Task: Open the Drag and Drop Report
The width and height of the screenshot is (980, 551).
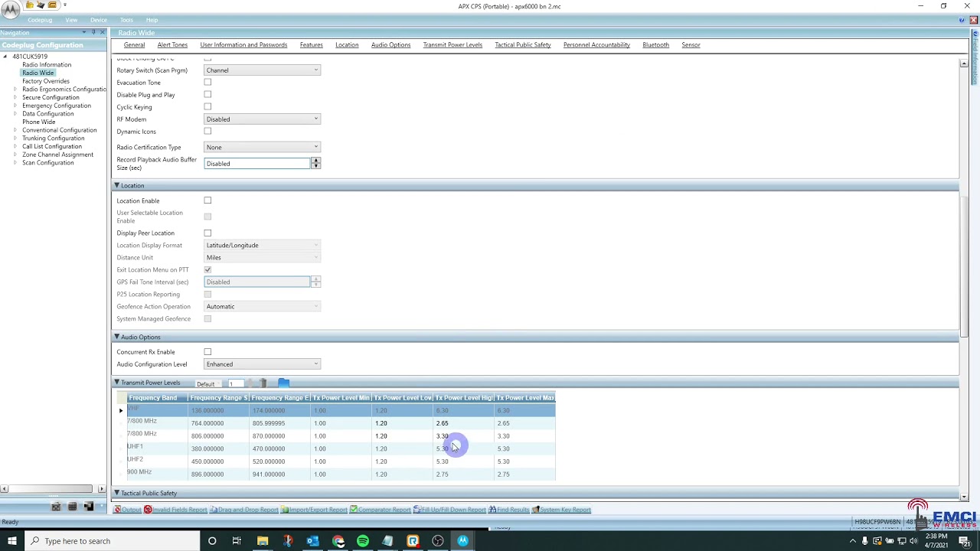Action: point(244,510)
